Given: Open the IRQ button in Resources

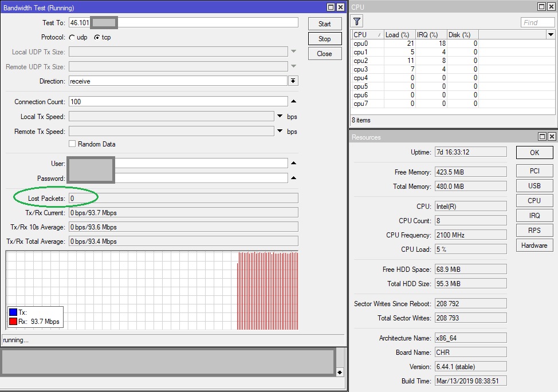Looking at the screenshot, I should pyautogui.click(x=535, y=216).
